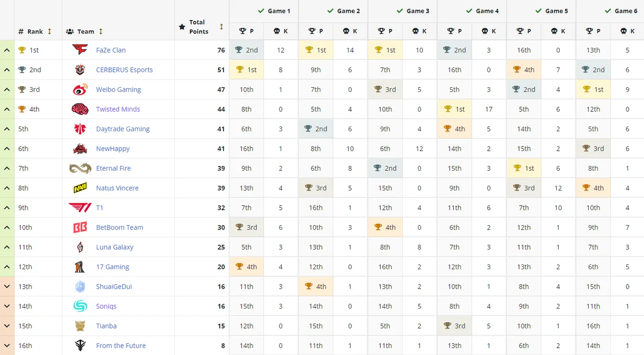644x355 pixels.
Task: Click the Game 1 kills skull header icon
Action: (277, 31)
